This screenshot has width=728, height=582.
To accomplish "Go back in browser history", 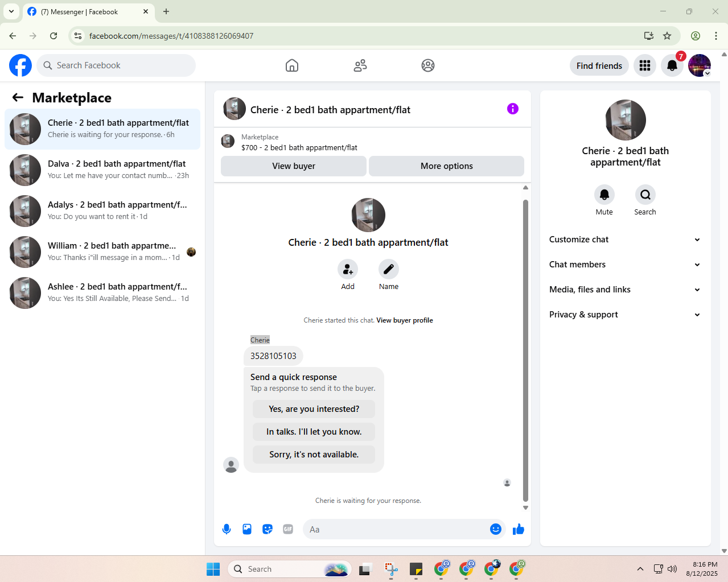I will click(x=13, y=36).
